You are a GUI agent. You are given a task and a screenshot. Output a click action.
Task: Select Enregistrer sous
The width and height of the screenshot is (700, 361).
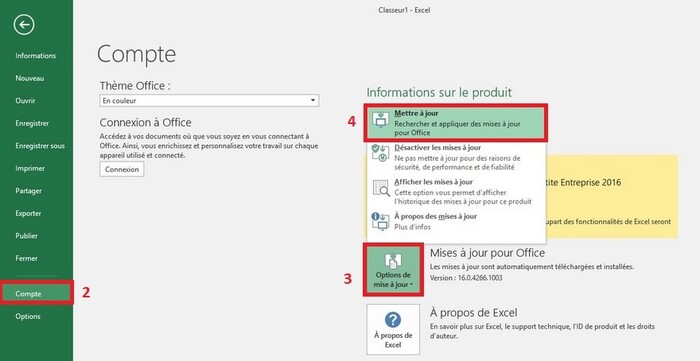pyautogui.click(x=40, y=146)
